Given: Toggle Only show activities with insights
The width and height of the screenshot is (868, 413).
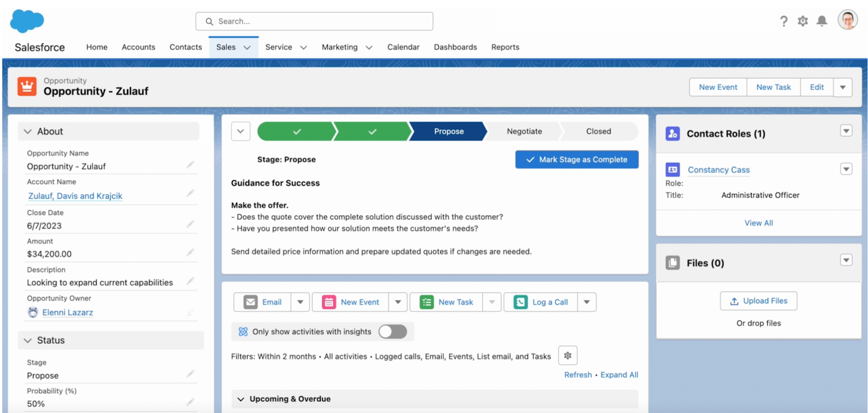Looking at the screenshot, I should [x=393, y=332].
